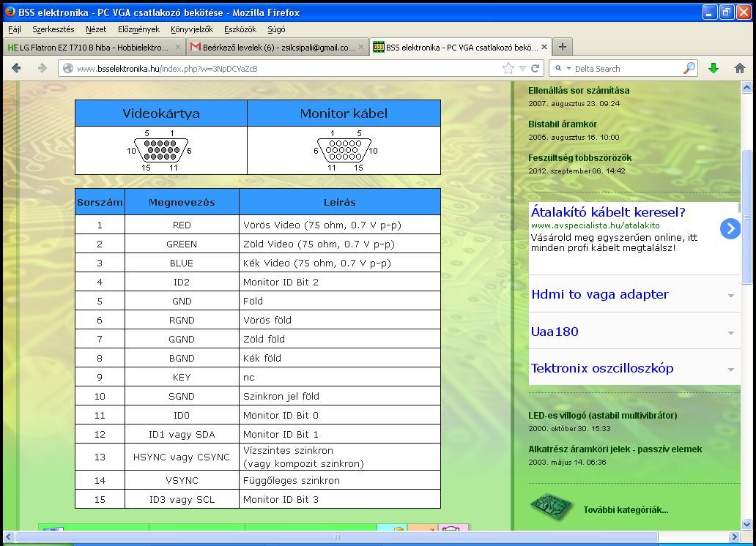This screenshot has width=756, height=546.
Task: Reload the page with refresh icon
Action: [535, 68]
